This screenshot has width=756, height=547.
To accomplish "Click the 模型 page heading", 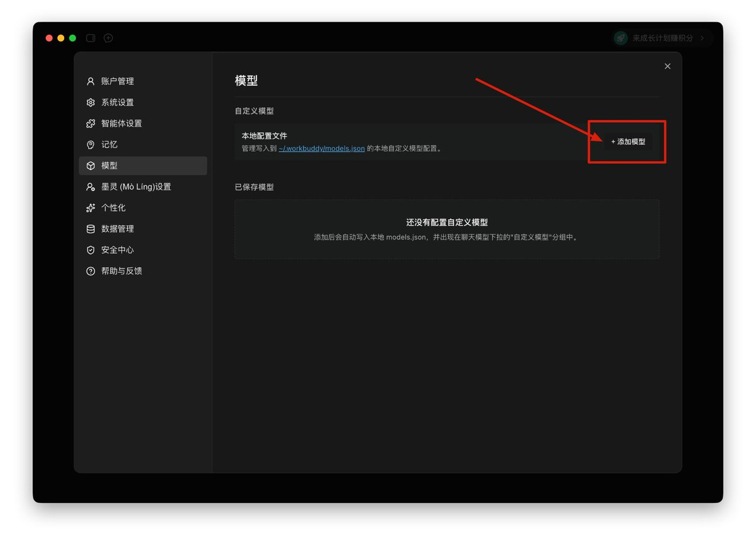I will click(246, 81).
